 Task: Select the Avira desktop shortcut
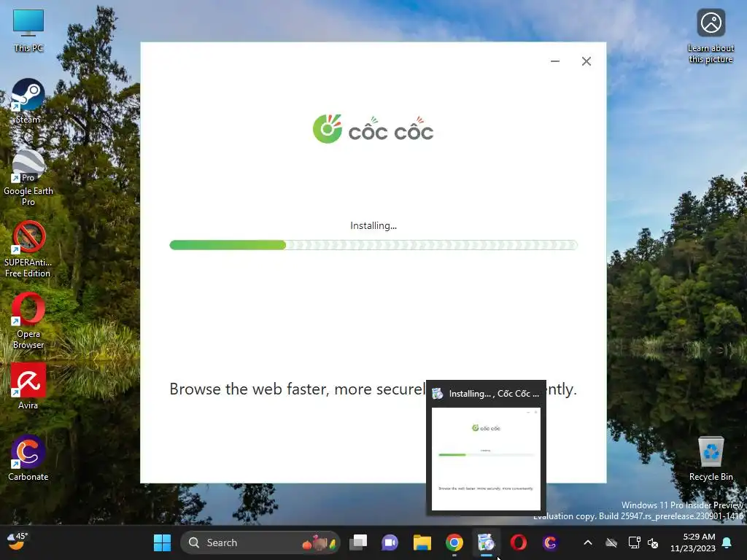click(28, 386)
